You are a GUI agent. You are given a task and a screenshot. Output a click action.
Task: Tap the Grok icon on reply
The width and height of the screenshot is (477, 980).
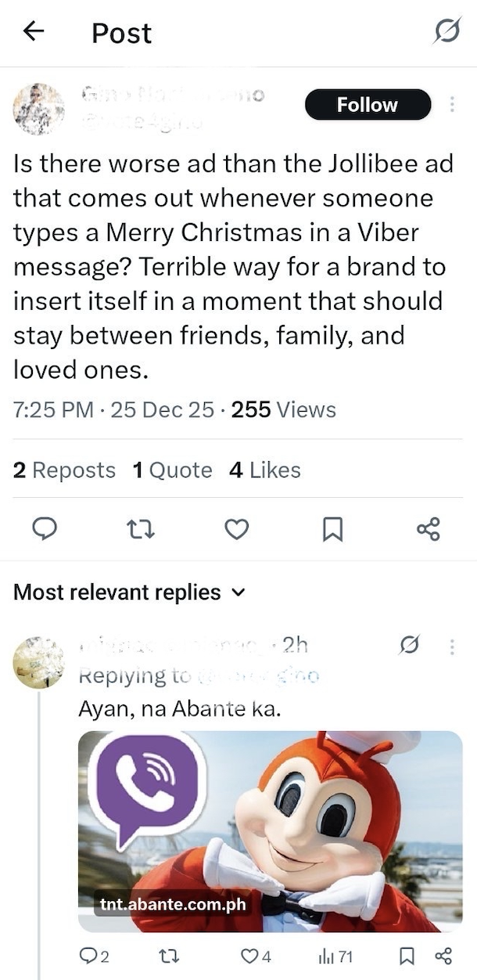(407, 647)
